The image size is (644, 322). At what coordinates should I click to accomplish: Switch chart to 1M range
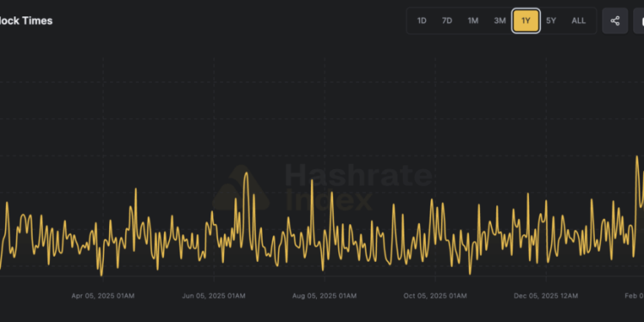(x=473, y=21)
